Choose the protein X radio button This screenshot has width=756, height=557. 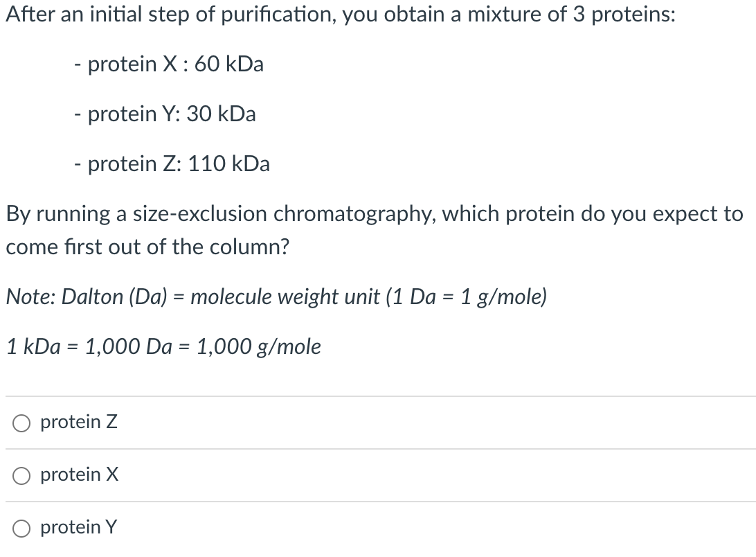click(21, 475)
